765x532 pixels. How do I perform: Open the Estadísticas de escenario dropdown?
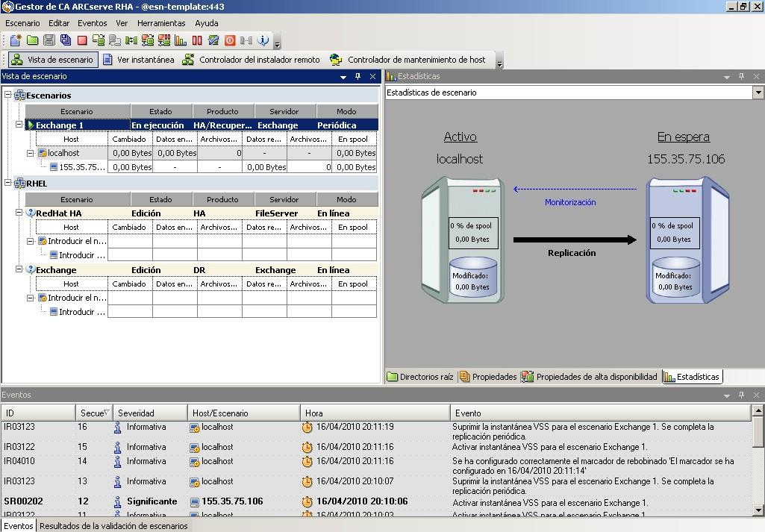pos(758,93)
